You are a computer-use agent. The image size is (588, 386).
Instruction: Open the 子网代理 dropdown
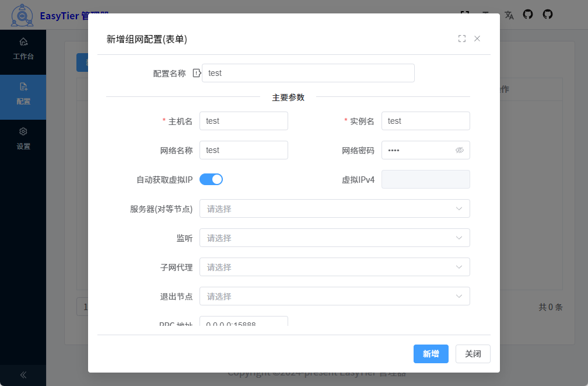pos(335,267)
